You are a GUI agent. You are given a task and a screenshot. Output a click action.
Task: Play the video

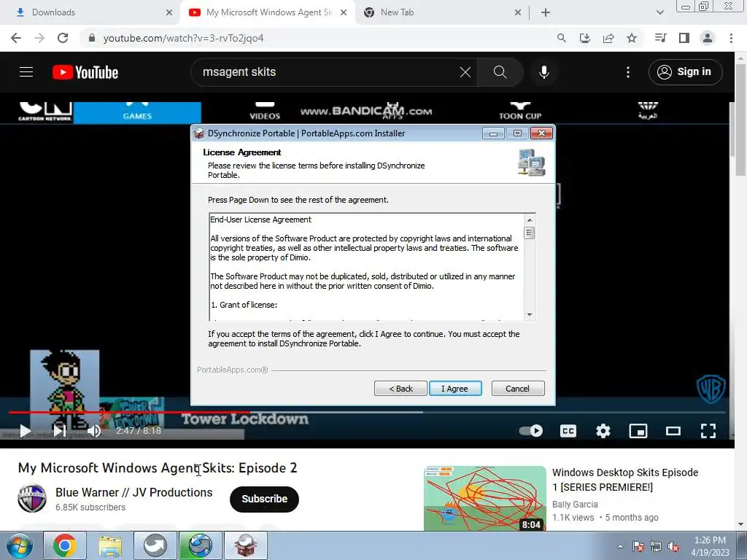click(25, 431)
